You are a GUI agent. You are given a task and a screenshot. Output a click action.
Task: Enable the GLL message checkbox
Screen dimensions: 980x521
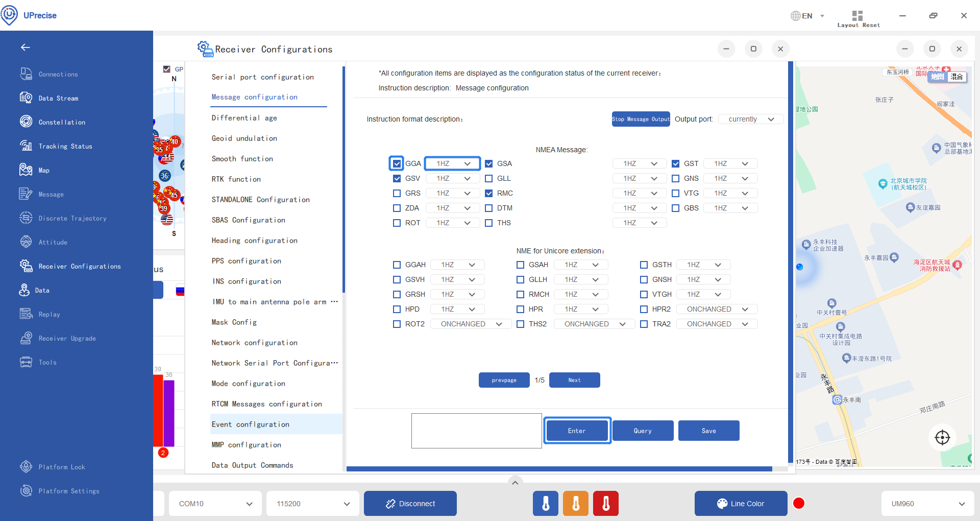(x=488, y=178)
